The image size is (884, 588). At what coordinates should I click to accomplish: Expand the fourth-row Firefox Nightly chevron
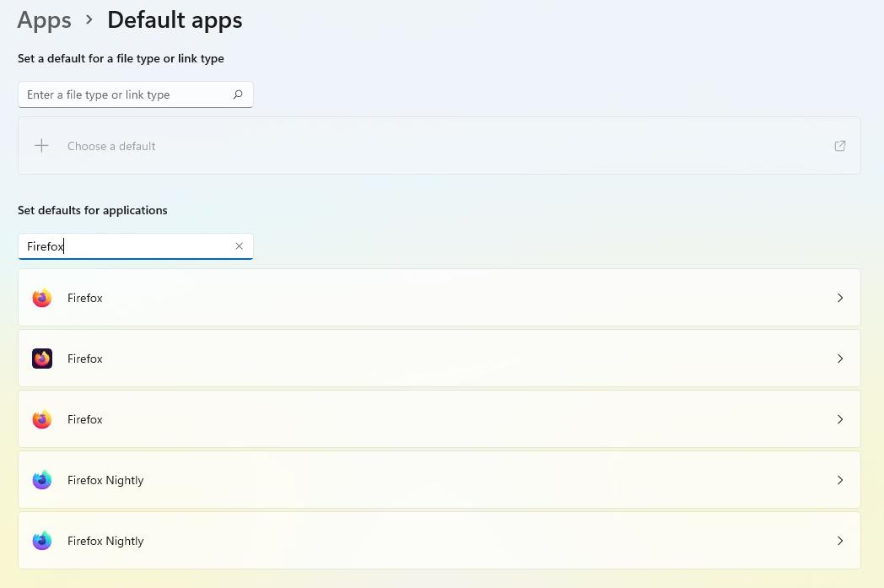tap(840, 480)
